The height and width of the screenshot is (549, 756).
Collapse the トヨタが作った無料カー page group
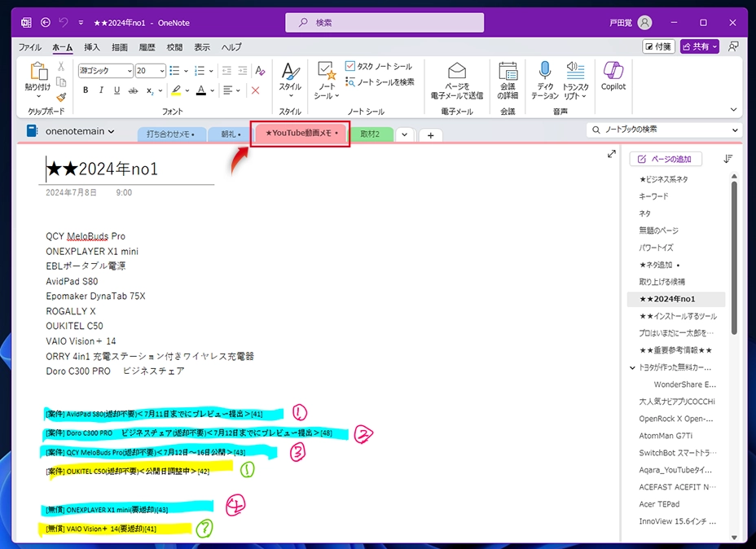[632, 368]
